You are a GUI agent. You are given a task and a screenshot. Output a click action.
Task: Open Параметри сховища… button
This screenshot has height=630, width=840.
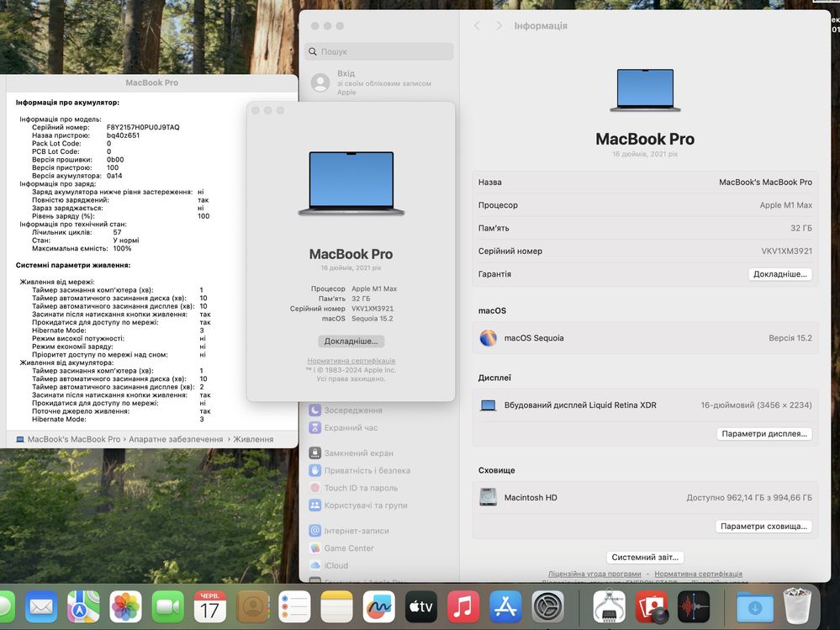point(764,527)
